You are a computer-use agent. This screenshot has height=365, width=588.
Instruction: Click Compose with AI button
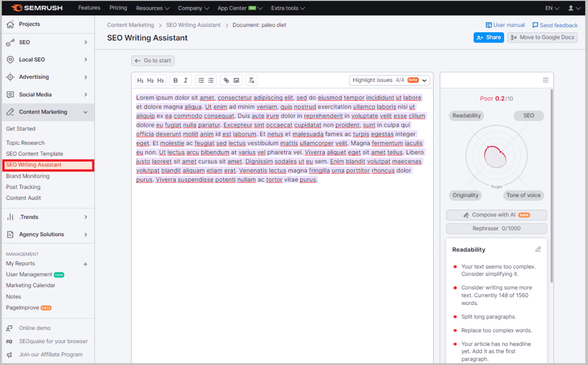(x=496, y=215)
